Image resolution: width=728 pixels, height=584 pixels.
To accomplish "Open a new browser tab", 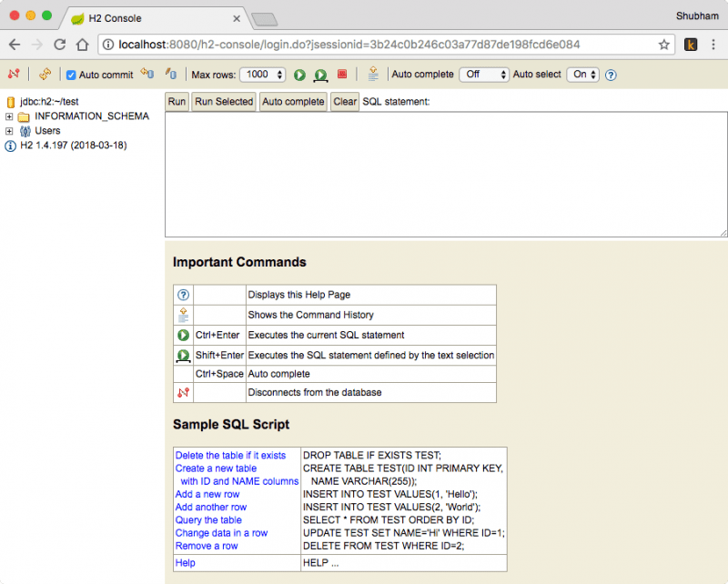I will [x=265, y=19].
